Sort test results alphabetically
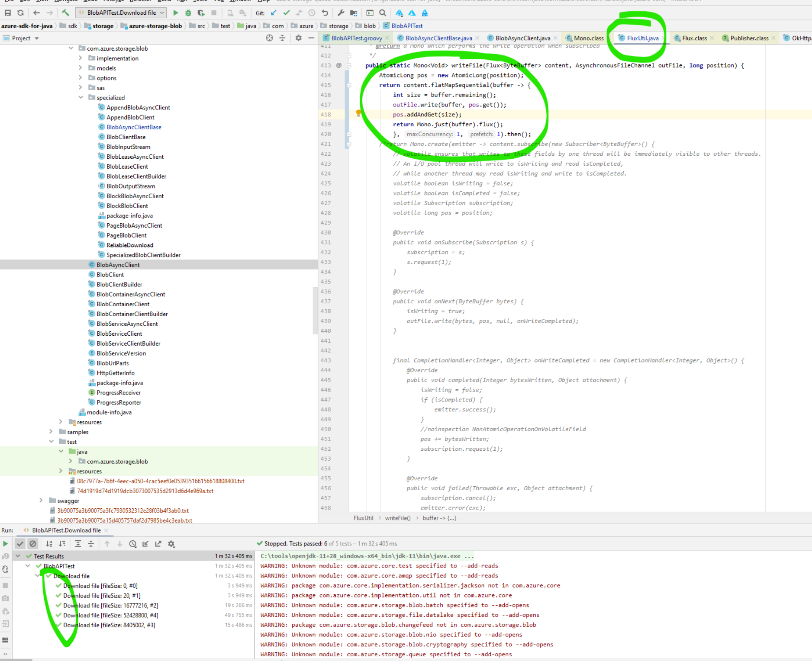This screenshot has height=661, width=812. coord(49,544)
